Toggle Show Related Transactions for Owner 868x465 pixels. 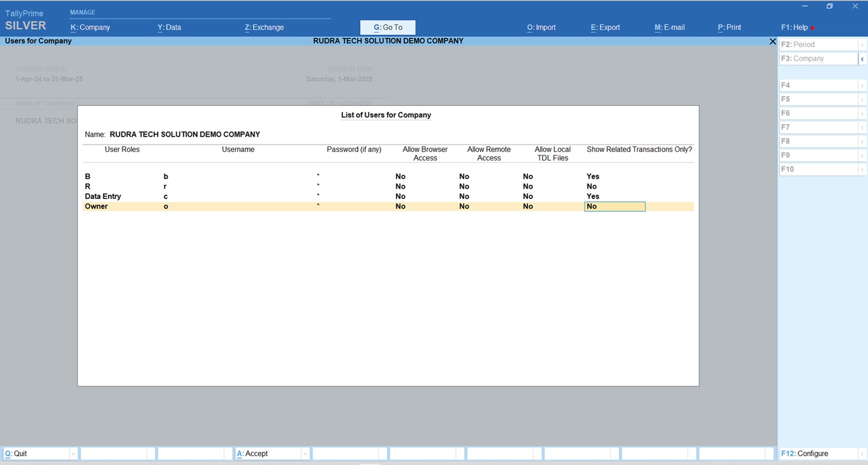point(614,207)
